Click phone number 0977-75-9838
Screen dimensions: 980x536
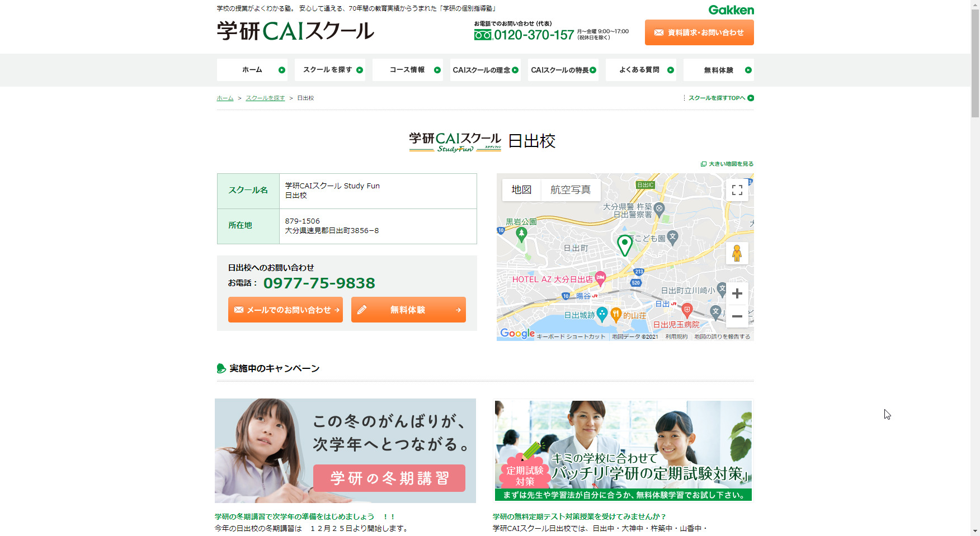[x=319, y=283]
